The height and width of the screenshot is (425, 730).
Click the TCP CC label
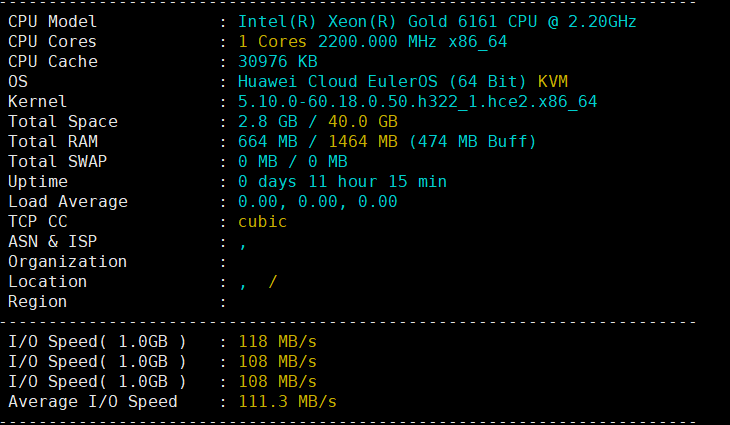coord(38,222)
